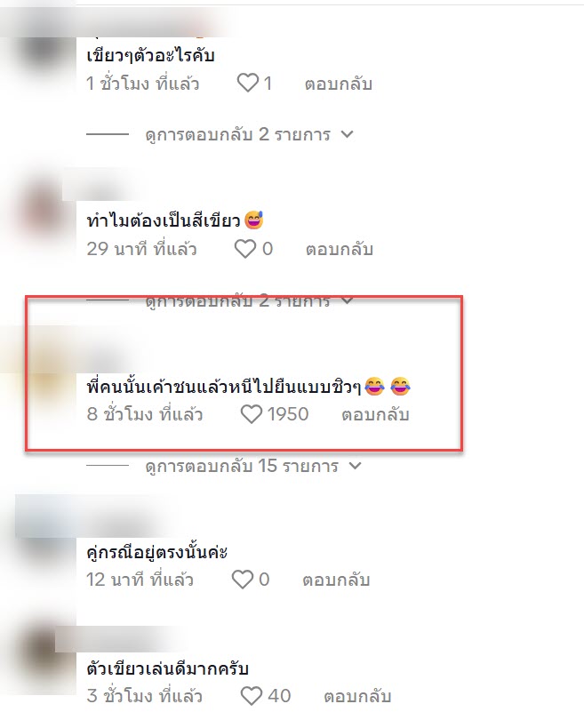584x728 pixels.
Task: Like the ตัวเขียวเล่นดีมากครับ comment with 40 likes
Action: coord(252,696)
